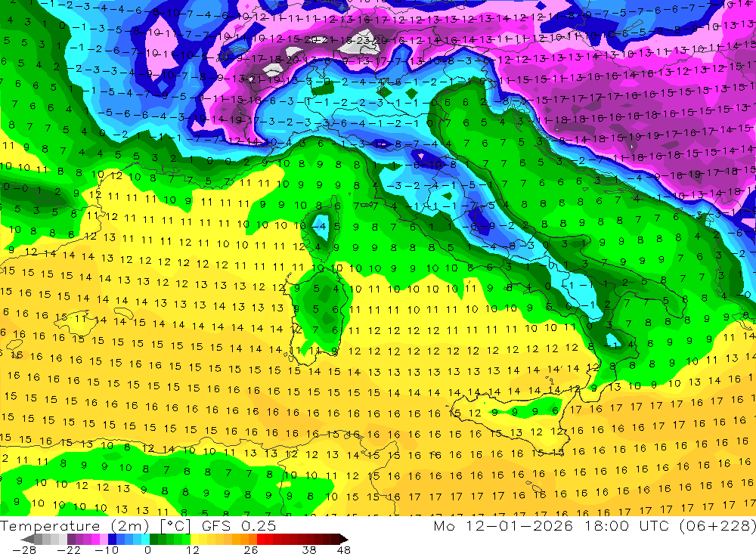Pick the bright yellow swatch after green
The height and width of the screenshot is (554, 756).
[x=195, y=539]
